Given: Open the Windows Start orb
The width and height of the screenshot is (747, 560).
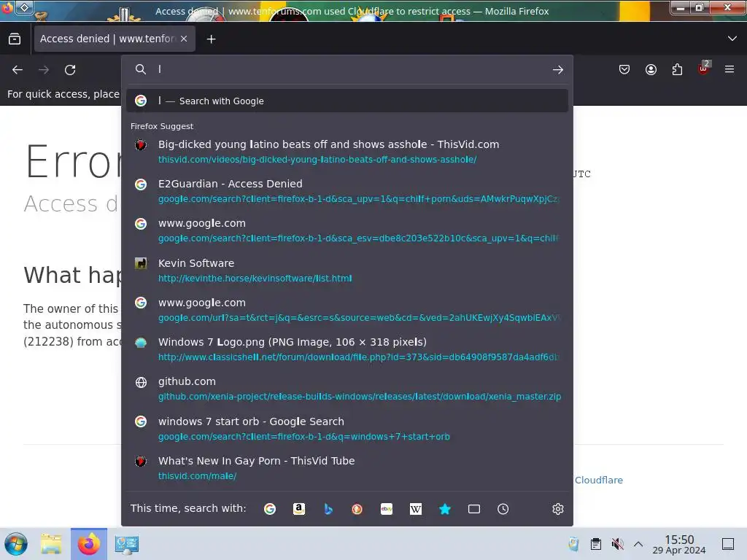Looking at the screenshot, I should pyautogui.click(x=16, y=544).
